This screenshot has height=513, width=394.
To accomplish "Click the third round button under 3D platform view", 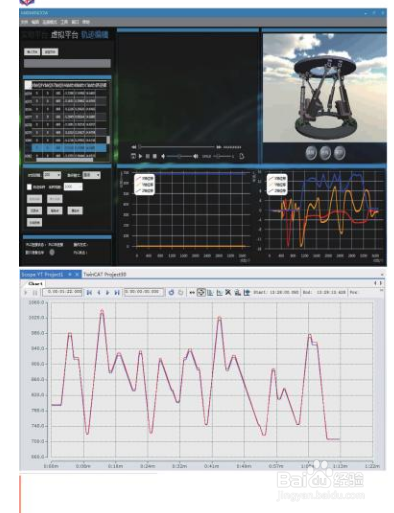I will 340,153.
